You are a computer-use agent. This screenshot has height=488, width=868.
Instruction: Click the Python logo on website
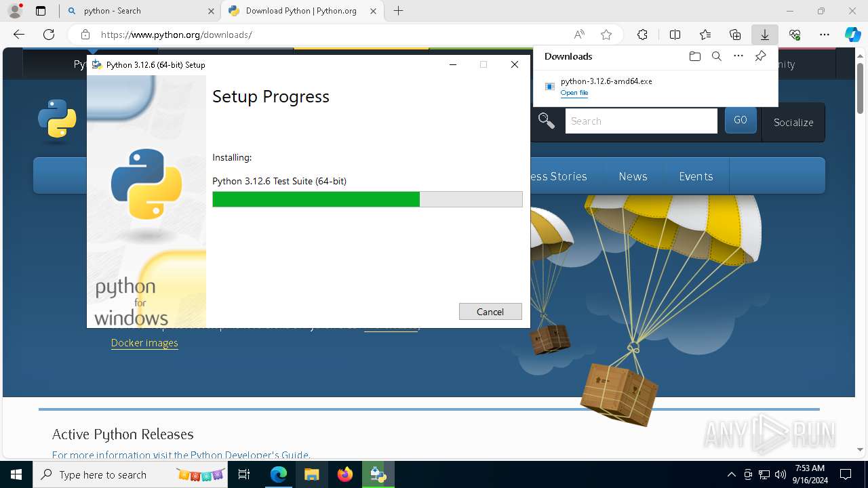click(57, 120)
